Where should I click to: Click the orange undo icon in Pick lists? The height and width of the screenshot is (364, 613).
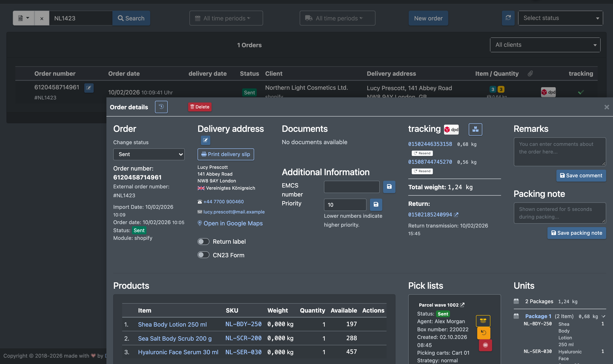pos(483,333)
